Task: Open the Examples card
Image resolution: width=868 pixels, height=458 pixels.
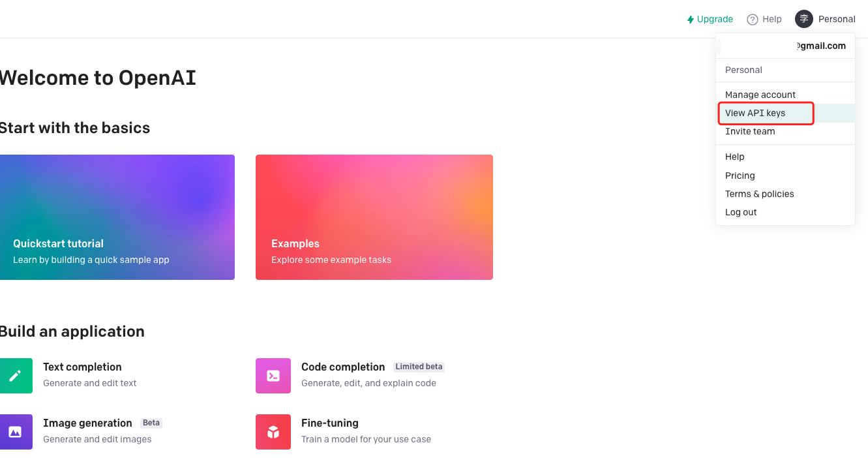Action: (x=374, y=217)
